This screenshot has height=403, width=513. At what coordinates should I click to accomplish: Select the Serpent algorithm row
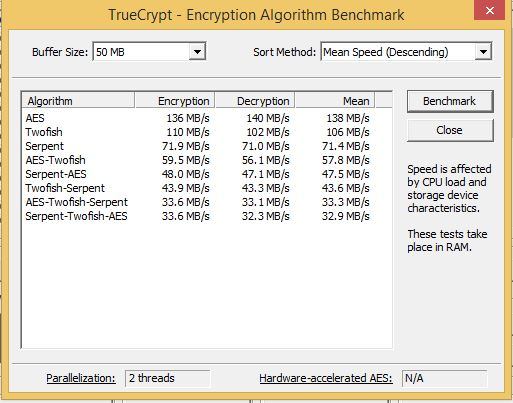(x=197, y=146)
